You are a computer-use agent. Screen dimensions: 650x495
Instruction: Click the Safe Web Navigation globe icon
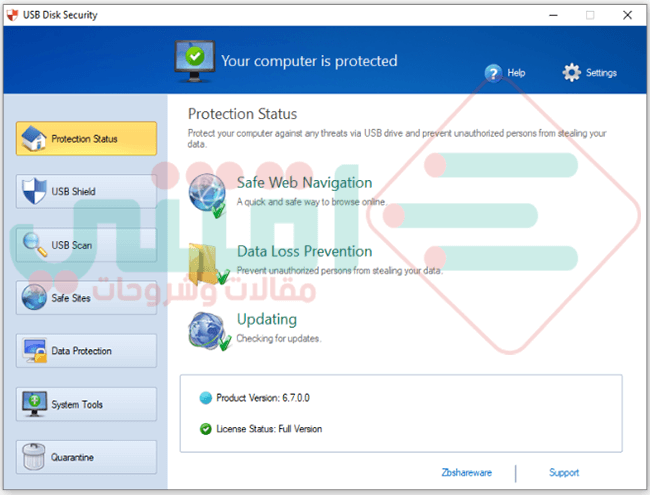[207, 196]
